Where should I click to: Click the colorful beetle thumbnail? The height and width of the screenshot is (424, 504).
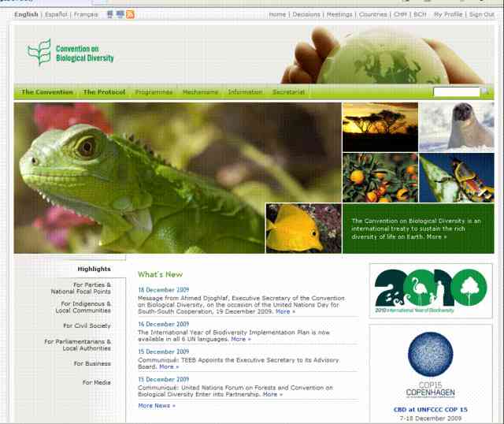point(457,177)
